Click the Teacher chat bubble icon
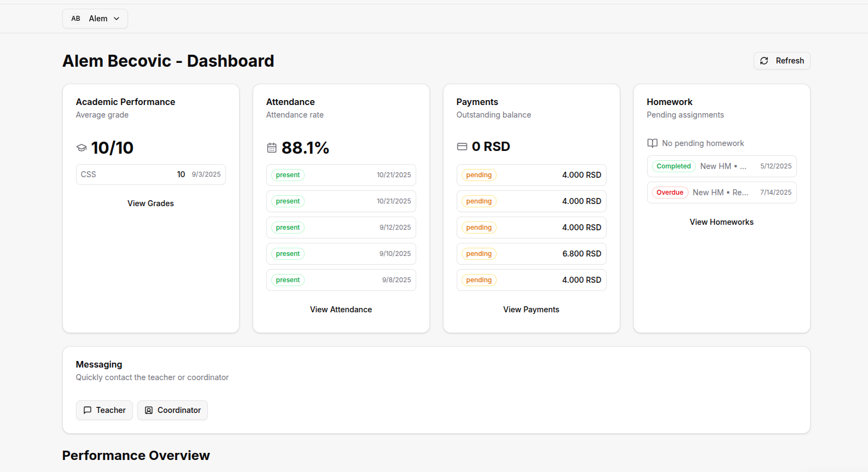868x472 pixels. [88, 410]
